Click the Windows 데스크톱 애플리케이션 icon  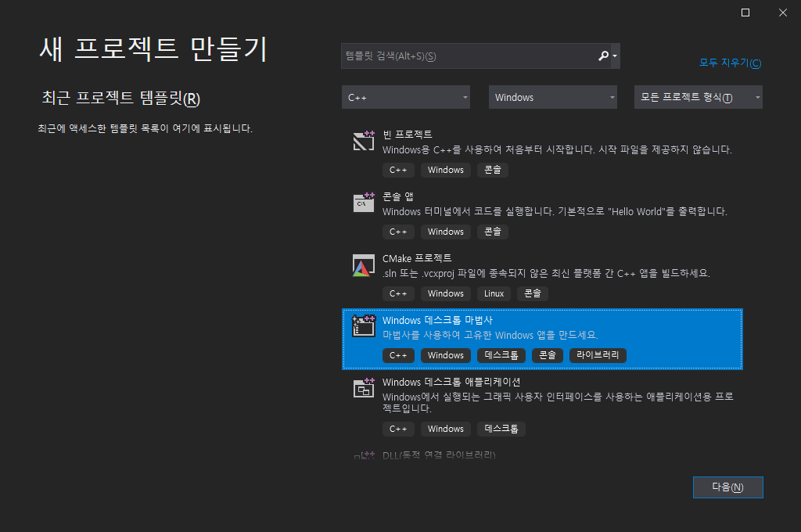[364, 388]
